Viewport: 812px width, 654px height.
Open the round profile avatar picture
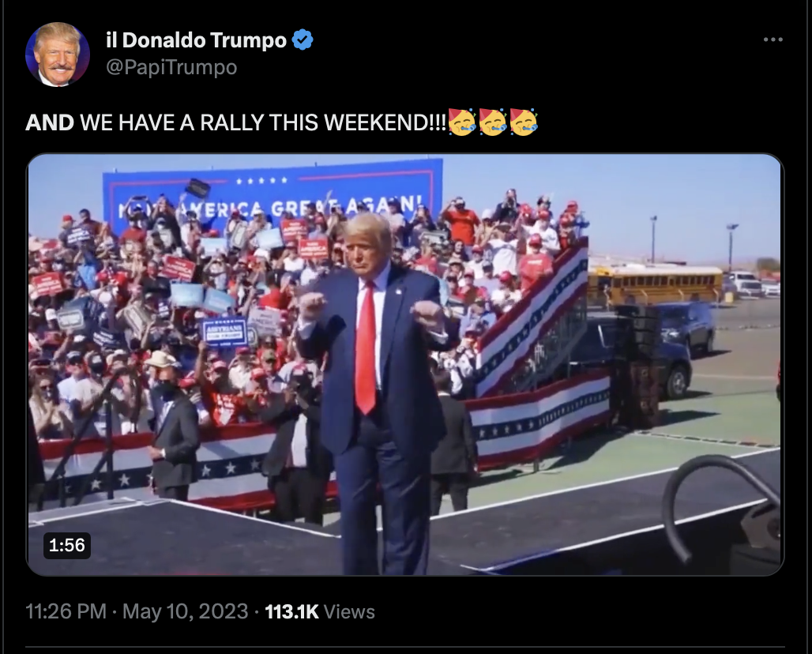[58, 54]
